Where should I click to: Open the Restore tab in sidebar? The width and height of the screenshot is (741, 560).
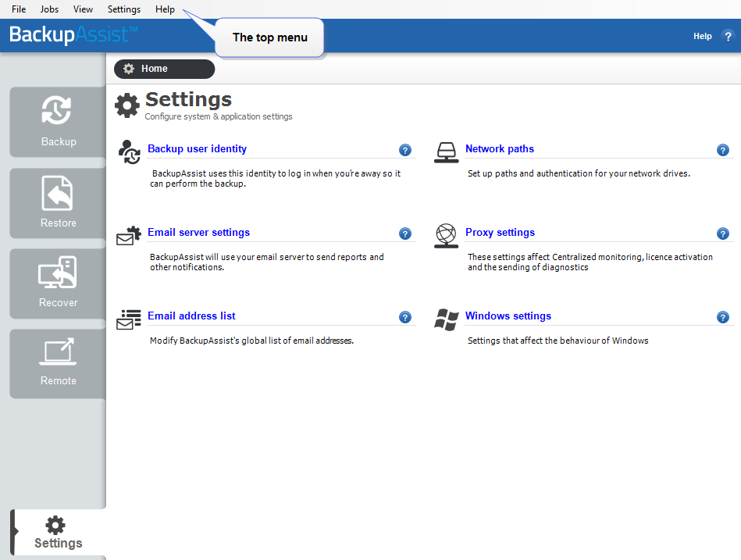[58, 203]
